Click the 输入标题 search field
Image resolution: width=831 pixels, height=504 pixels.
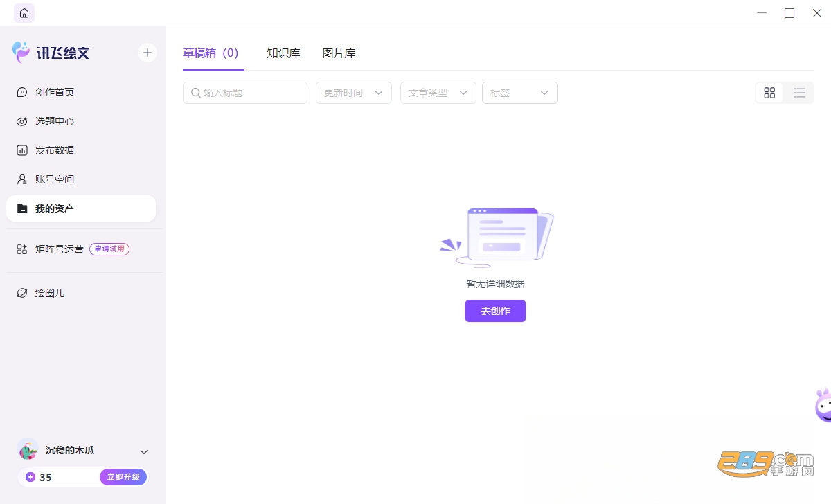click(x=245, y=93)
